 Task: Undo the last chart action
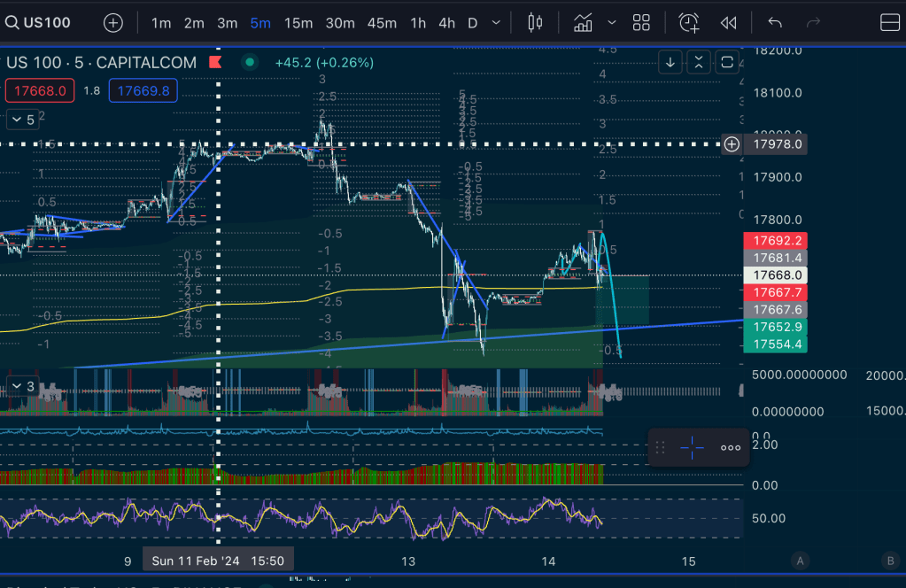[775, 23]
